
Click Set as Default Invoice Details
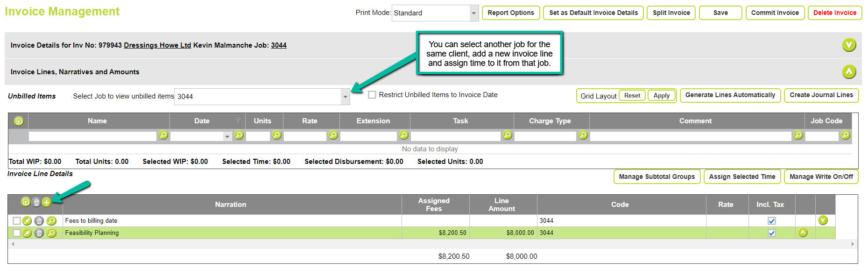point(593,13)
